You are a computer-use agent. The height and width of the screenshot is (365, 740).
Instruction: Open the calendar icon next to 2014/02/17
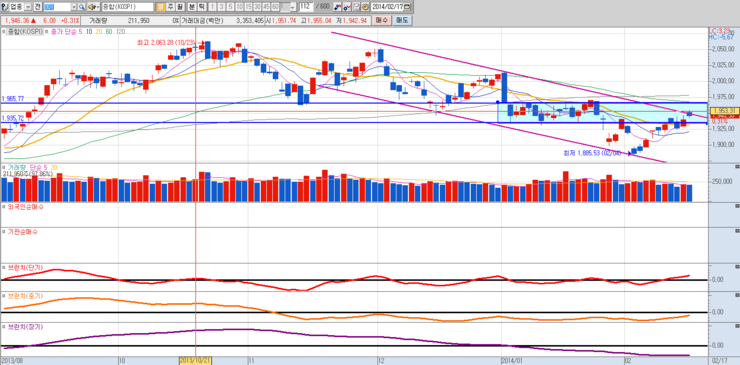tap(406, 7)
